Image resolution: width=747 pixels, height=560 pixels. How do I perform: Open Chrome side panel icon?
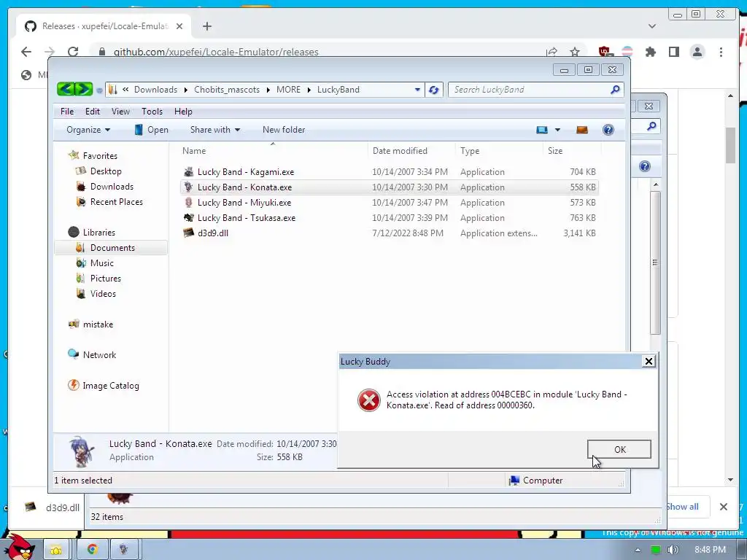[x=673, y=52]
